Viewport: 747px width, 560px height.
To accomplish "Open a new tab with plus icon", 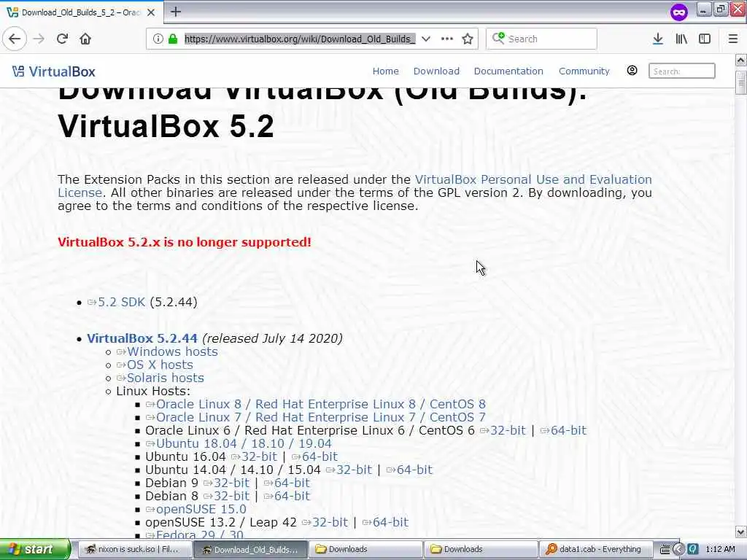I will [x=176, y=12].
